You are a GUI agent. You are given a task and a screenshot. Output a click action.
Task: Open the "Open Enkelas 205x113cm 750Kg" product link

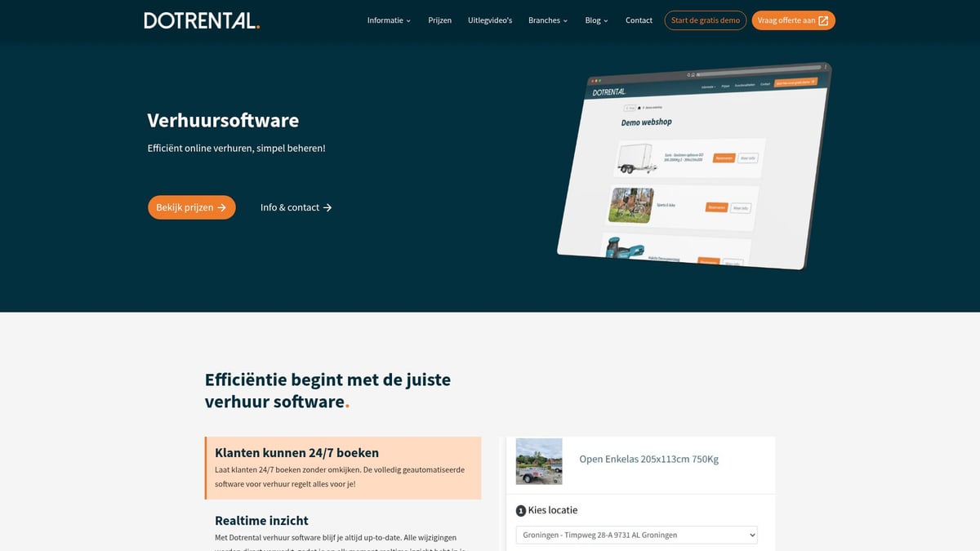[x=648, y=459]
